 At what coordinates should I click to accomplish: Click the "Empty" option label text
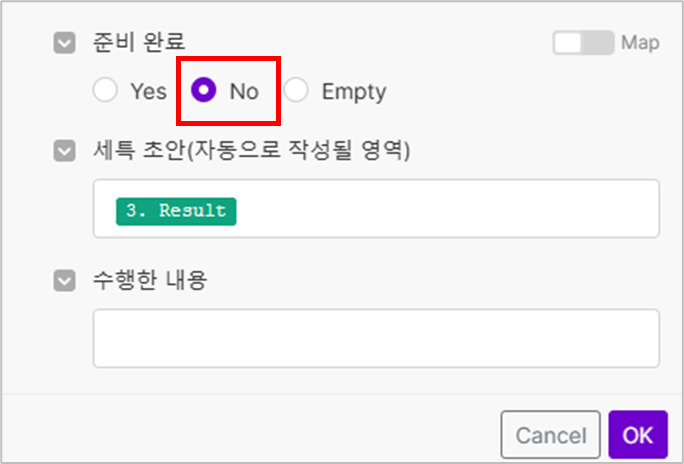(x=353, y=92)
